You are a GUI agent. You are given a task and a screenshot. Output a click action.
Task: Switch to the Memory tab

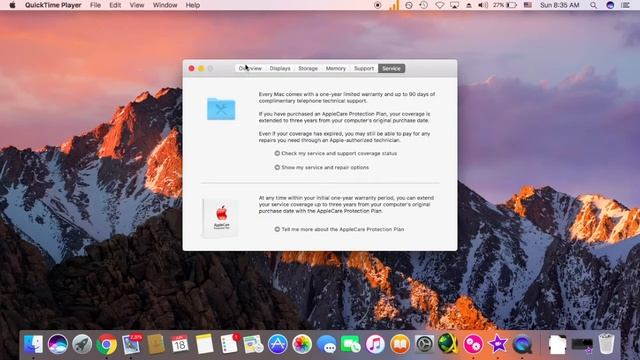336,68
